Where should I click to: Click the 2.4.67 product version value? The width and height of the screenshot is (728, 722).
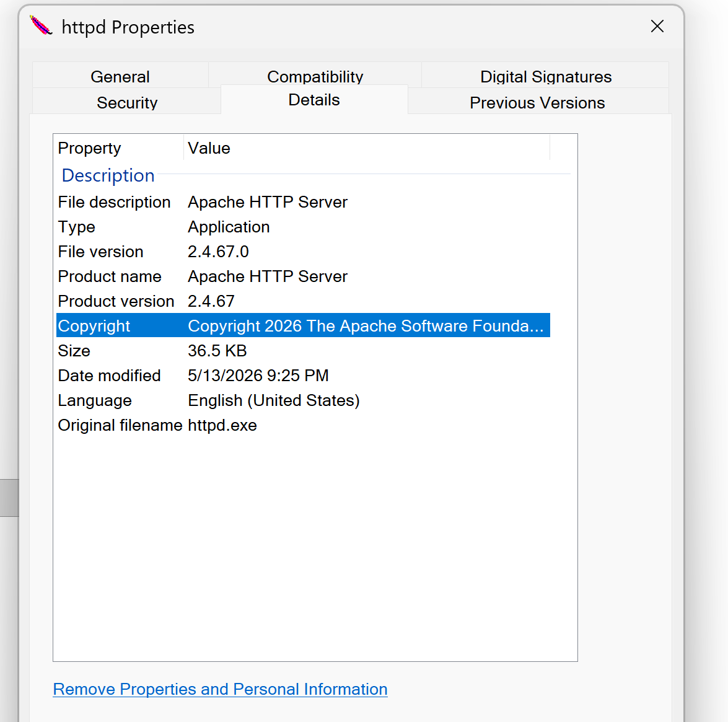coord(211,301)
